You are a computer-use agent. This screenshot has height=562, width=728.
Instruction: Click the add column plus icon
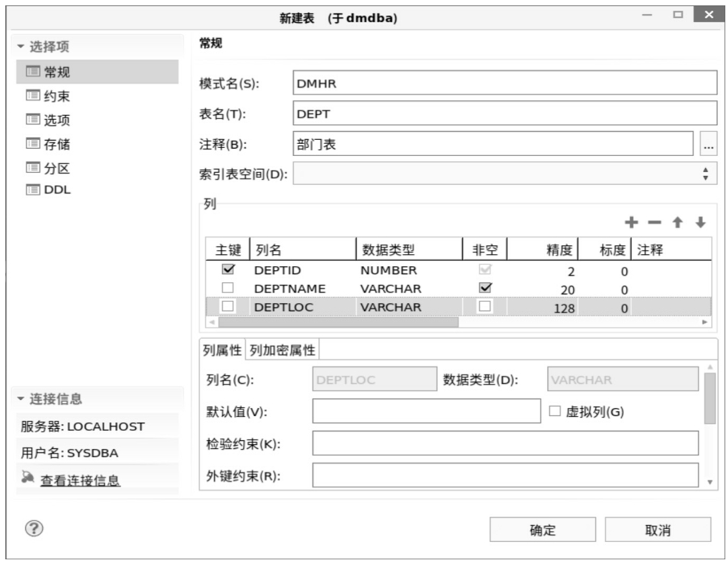632,223
